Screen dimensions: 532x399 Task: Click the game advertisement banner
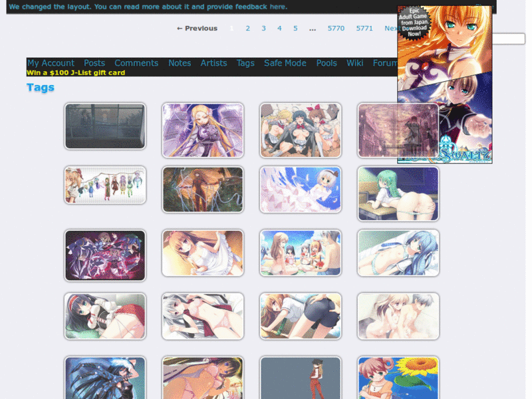[x=445, y=84]
